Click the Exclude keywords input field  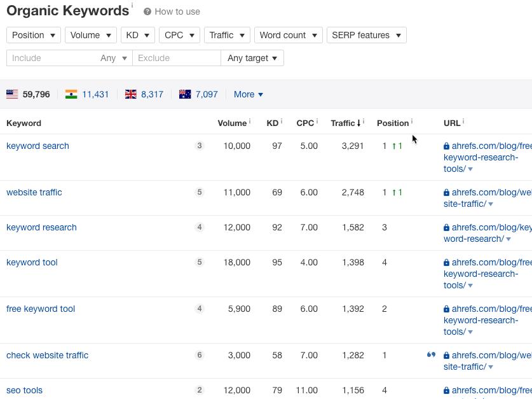pyautogui.click(x=177, y=58)
